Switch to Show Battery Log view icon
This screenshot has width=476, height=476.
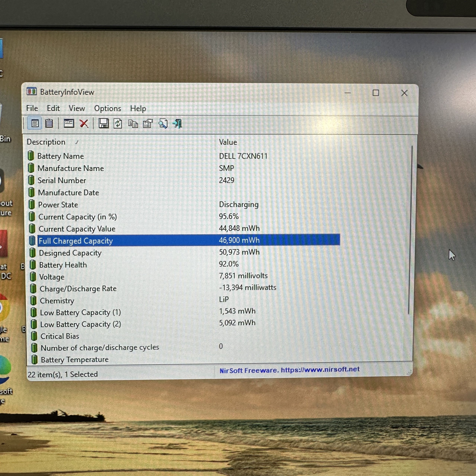click(x=49, y=123)
